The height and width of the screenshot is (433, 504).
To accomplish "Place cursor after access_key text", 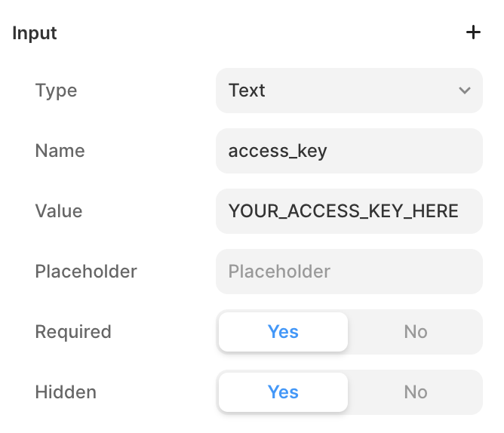I will point(327,151).
